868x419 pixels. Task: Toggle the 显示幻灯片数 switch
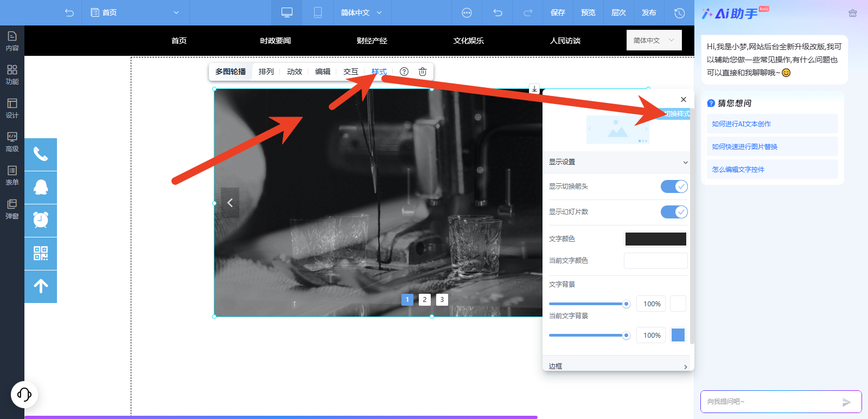coord(674,212)
